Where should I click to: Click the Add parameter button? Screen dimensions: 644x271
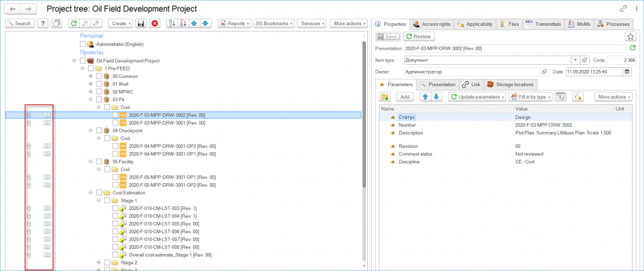(403, 97)
